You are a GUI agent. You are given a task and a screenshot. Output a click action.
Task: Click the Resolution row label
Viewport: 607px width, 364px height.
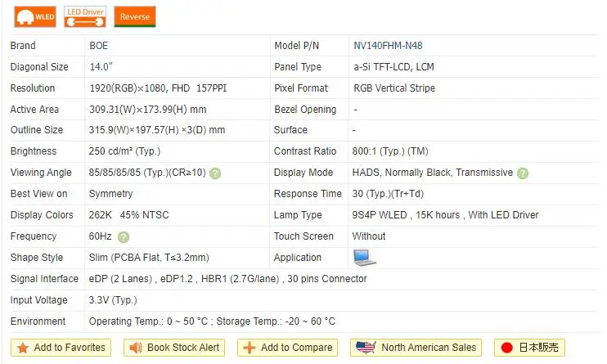[x=33, y=88]
